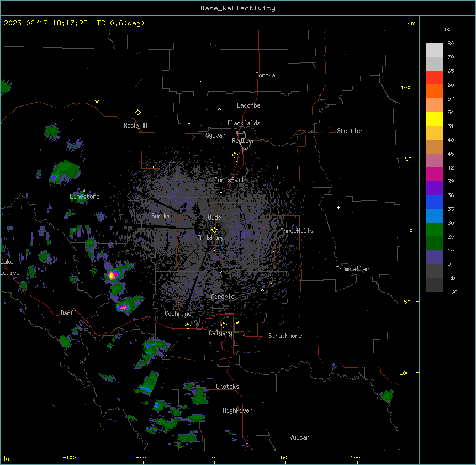The width and height of the screenshot is (476, 465).
Task: Click the Base_Reflectivity title
Action: (x=238, y=8)
